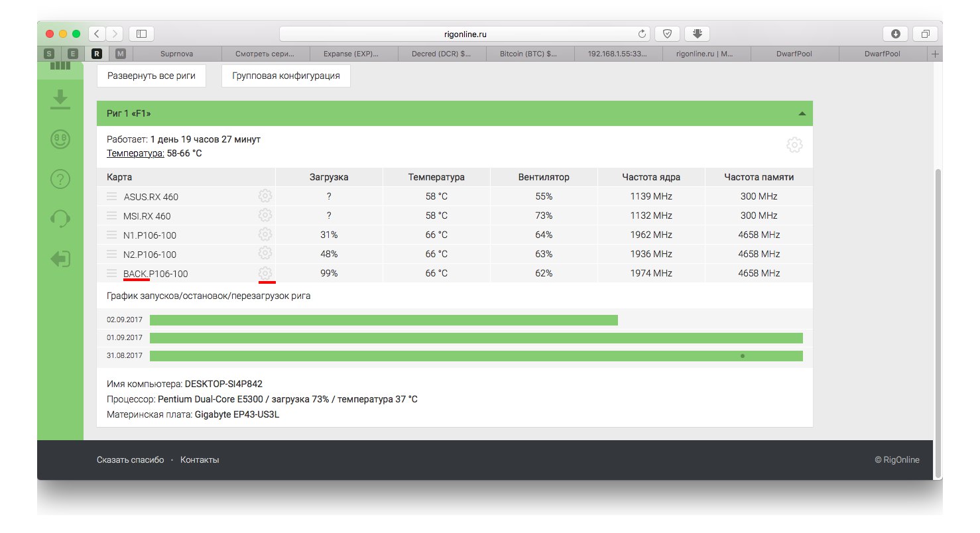Screen dimensions: 980x533
Task: Open pinned tab M
Action: (x=121, y=54)
